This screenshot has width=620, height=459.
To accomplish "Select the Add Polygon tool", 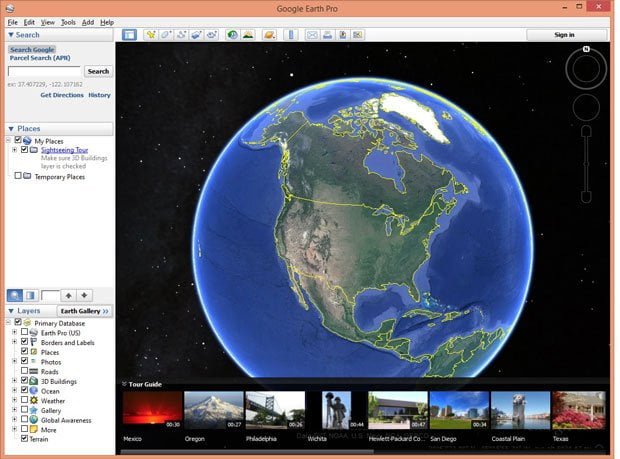I will click(166, 35).
